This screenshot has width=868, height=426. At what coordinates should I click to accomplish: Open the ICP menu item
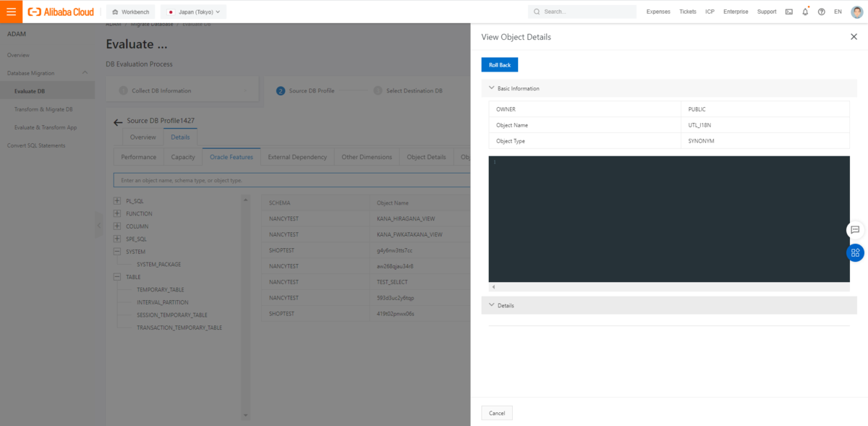(x=710, y=12)
